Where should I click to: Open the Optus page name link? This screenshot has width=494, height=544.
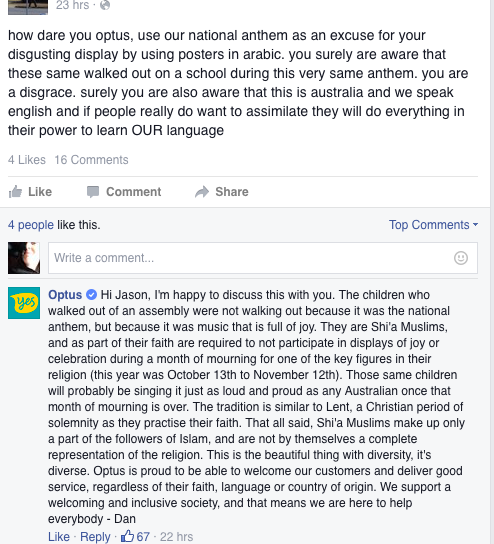click(x=65, y=295)
